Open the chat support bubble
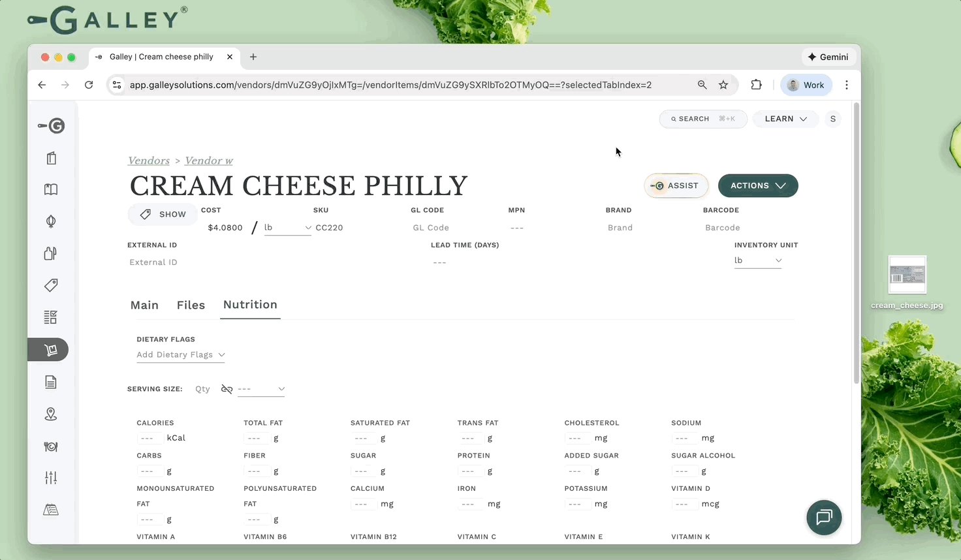This screenshot has width=961, height=560. tap(824, 518)
